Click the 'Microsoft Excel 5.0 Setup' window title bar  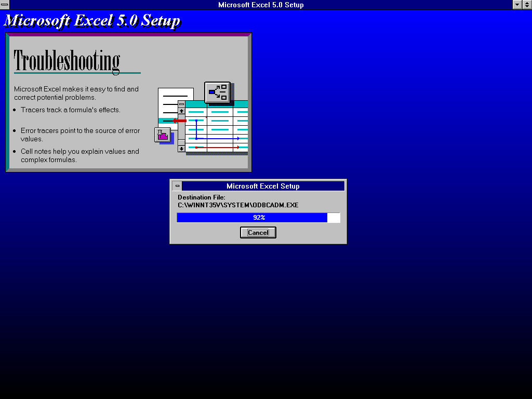coord(261,4)
